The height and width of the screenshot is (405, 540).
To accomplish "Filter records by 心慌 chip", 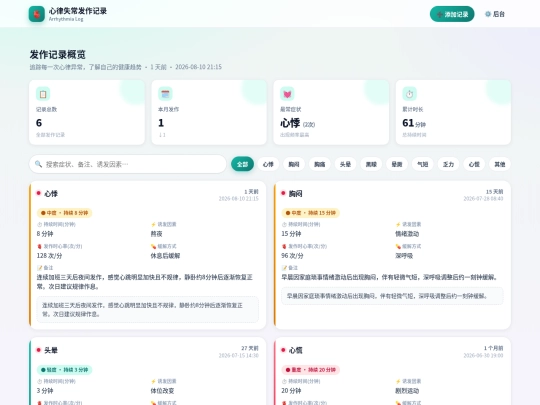I will click(x=474, y=164).
